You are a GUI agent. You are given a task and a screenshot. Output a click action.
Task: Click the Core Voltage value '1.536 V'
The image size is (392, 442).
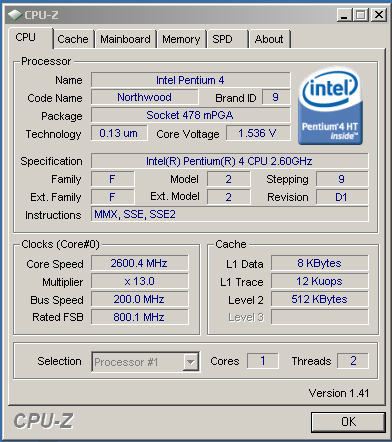click(x=258, y=133)
